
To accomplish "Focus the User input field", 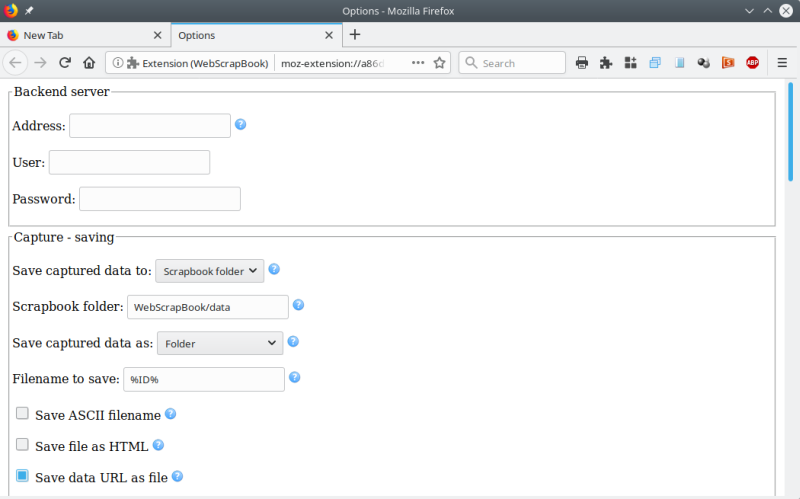I will pos(130,162).
